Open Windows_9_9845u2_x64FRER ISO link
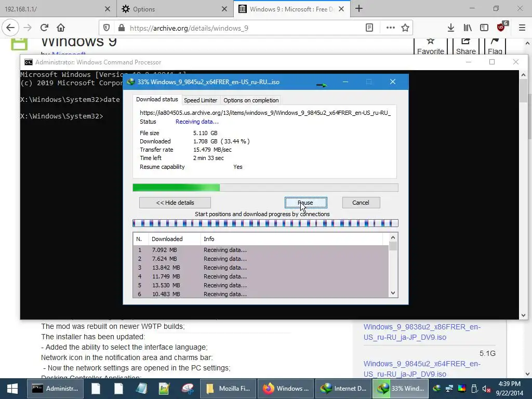Viewport: 532px width, 399px height. tap(422, 369)
